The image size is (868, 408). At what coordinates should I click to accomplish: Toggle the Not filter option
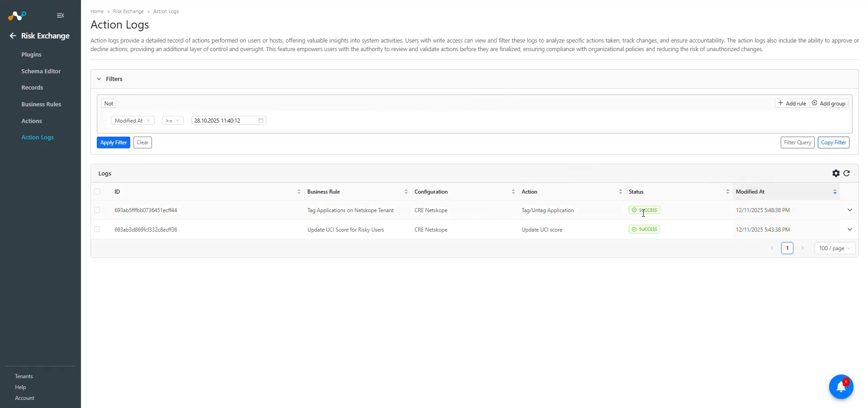point(109,104)
